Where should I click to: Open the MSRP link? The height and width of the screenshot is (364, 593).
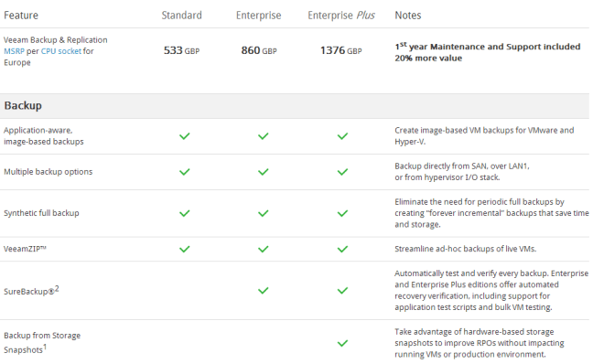pyautogui.click(x=14, y=51)
